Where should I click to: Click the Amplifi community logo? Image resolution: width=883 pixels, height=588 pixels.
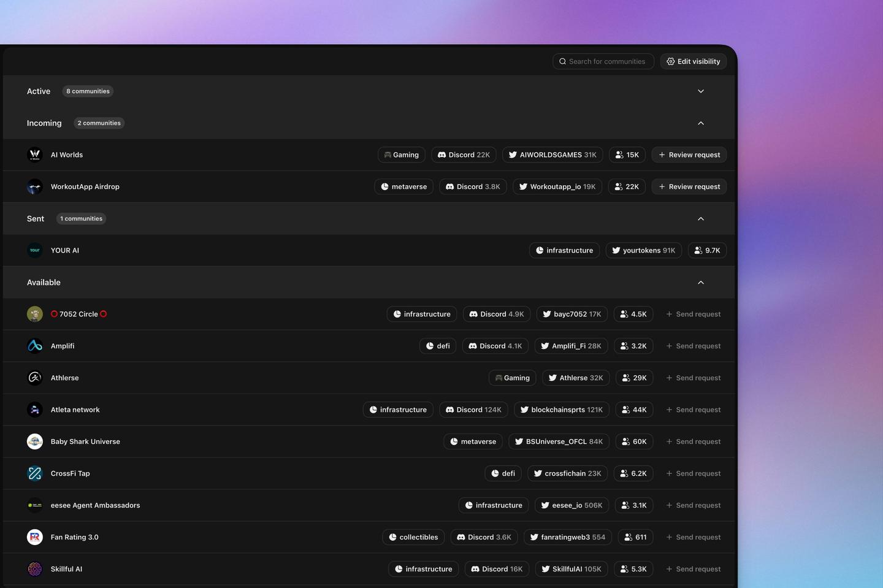[x=35, y=346]
